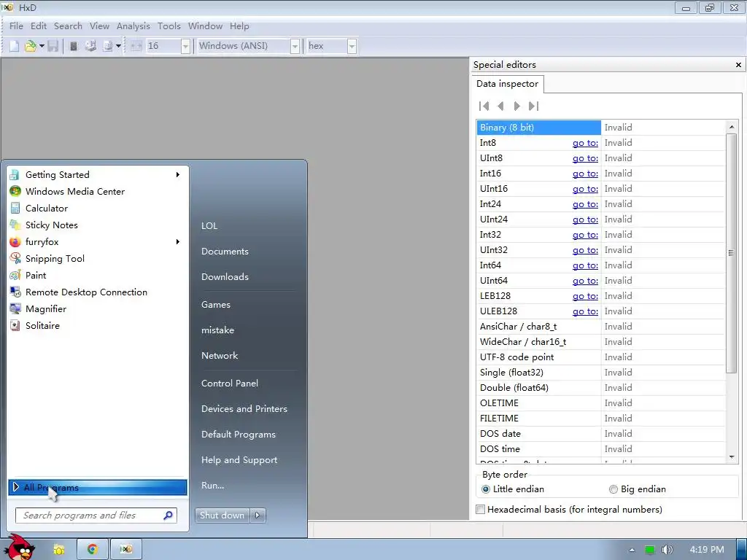
Task: Open Chrome from the taskbar
Action: (93, 549)
